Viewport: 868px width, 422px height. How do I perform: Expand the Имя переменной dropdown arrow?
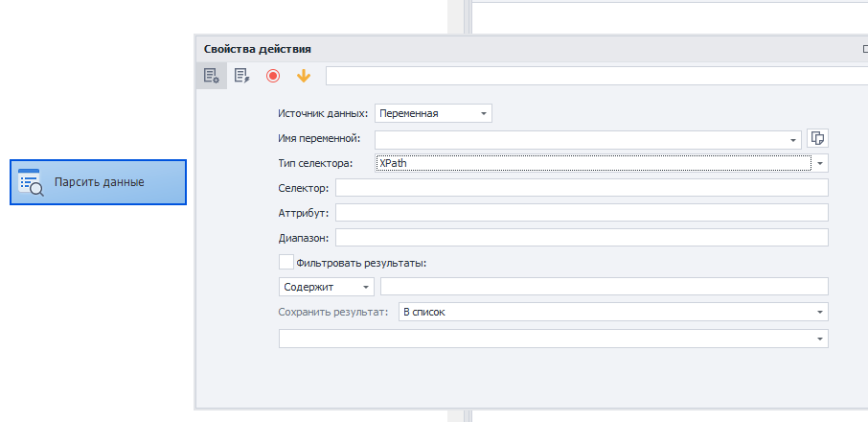(x=793, y=140)
